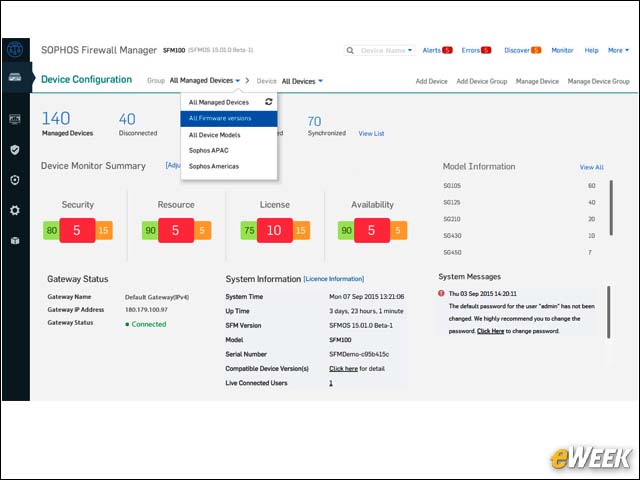
Task: Open the circular target sidebar icon
Action: pos(15,180)
